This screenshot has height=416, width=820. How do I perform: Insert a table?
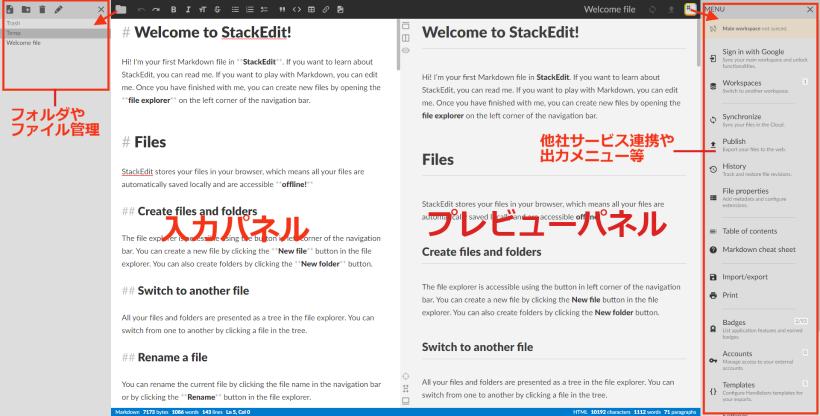311,9
